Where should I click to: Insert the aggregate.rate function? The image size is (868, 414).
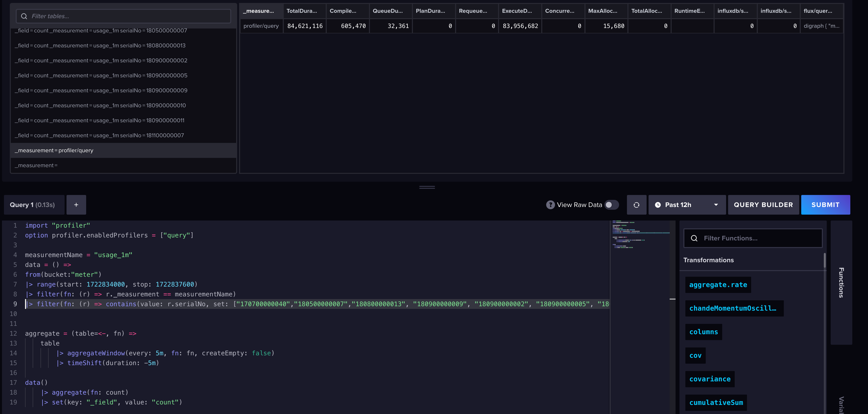(x=718, y=285)
